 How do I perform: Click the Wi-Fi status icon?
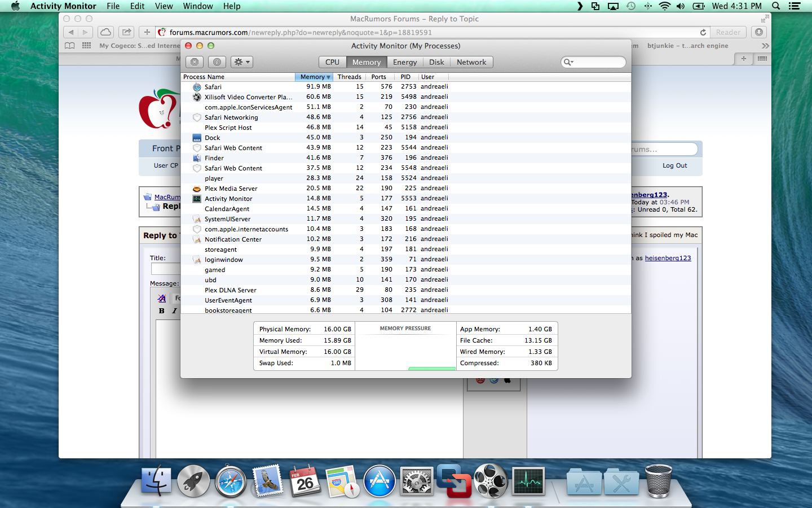coord(665,6)
